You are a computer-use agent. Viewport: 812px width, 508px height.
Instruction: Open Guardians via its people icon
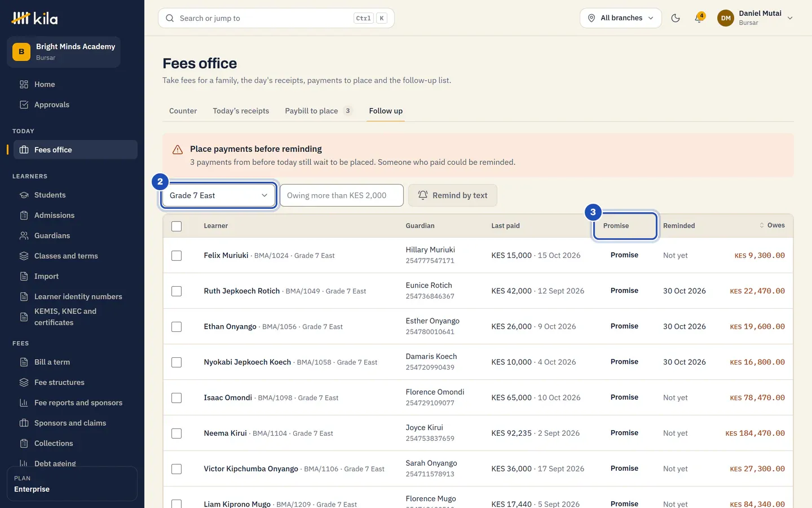pyautogui.click(x=24, y=235)
